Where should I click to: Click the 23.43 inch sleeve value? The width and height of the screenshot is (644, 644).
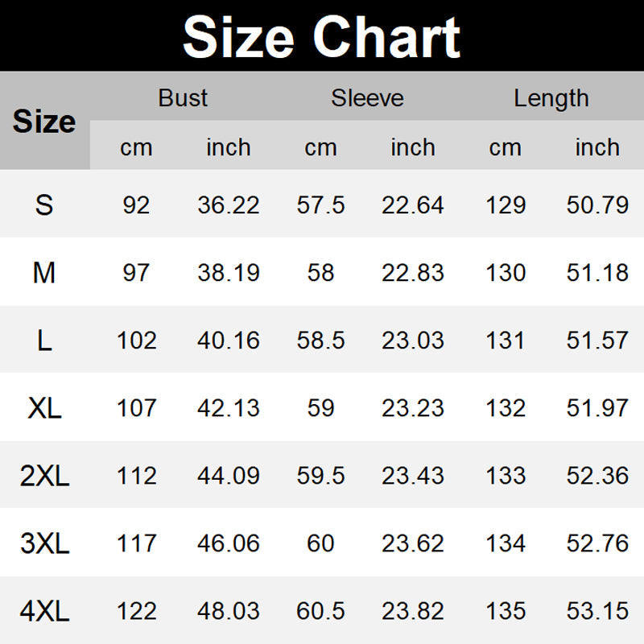pos(413,476)
